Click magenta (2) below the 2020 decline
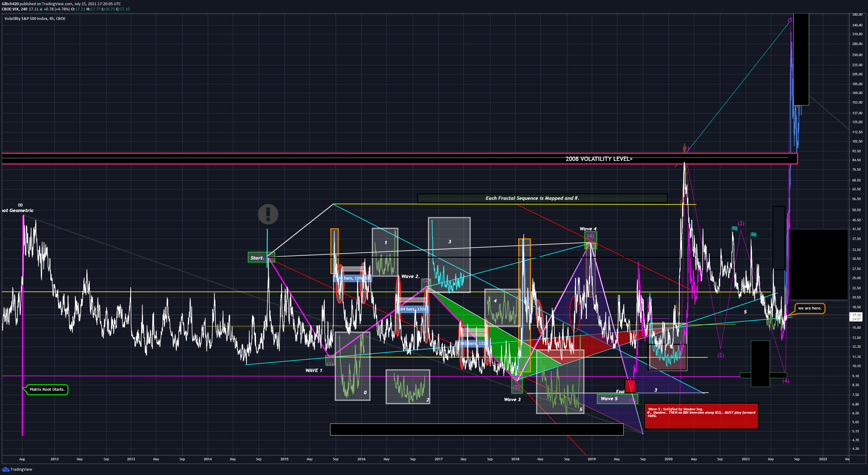The width and height of the screenshot is (868, 475). [720, 355]
